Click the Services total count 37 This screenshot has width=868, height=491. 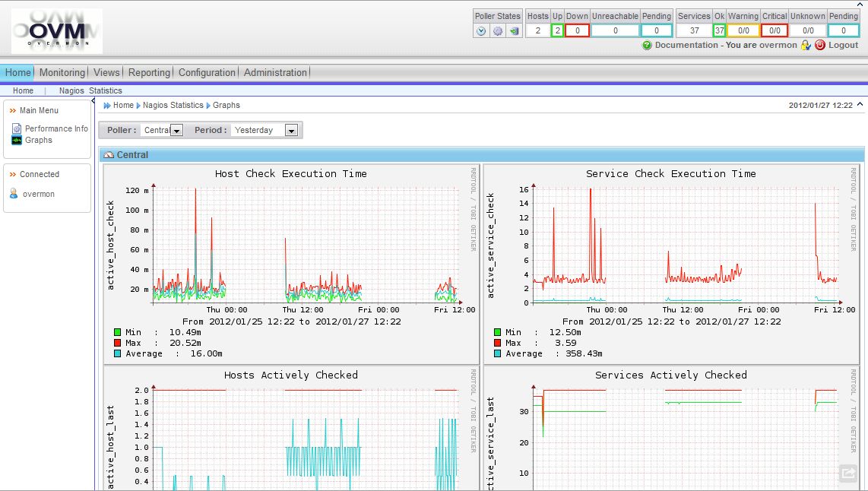click(694, 31)
